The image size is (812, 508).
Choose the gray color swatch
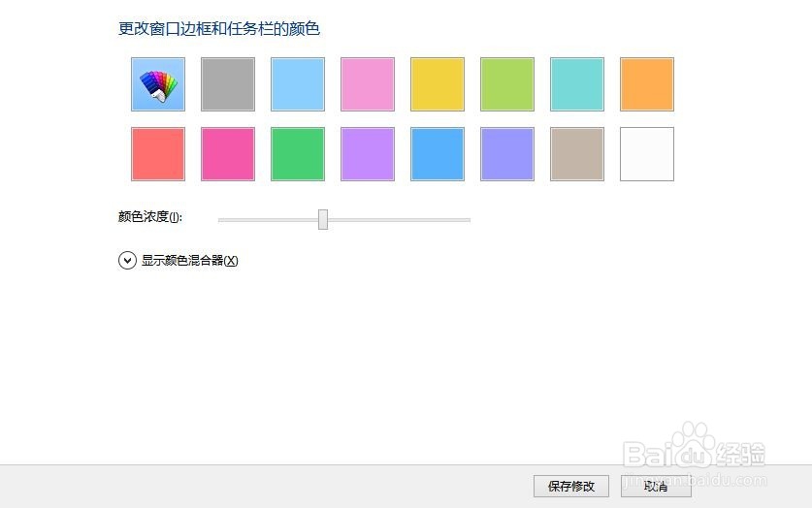(228, 84)
